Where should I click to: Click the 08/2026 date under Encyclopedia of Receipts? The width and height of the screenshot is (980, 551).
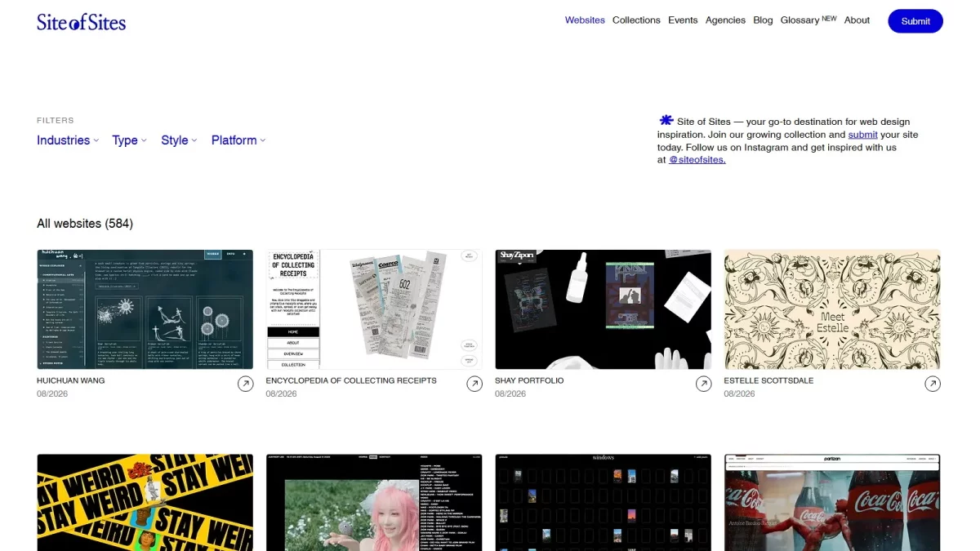pyautogui.click(x=282, y=394)
